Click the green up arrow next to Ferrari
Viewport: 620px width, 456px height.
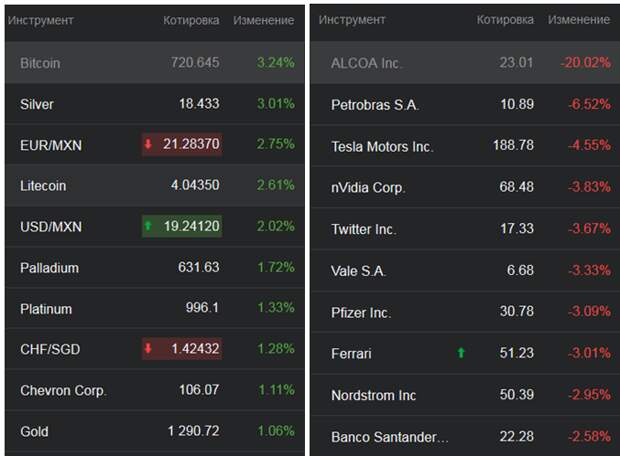point(461,353)
